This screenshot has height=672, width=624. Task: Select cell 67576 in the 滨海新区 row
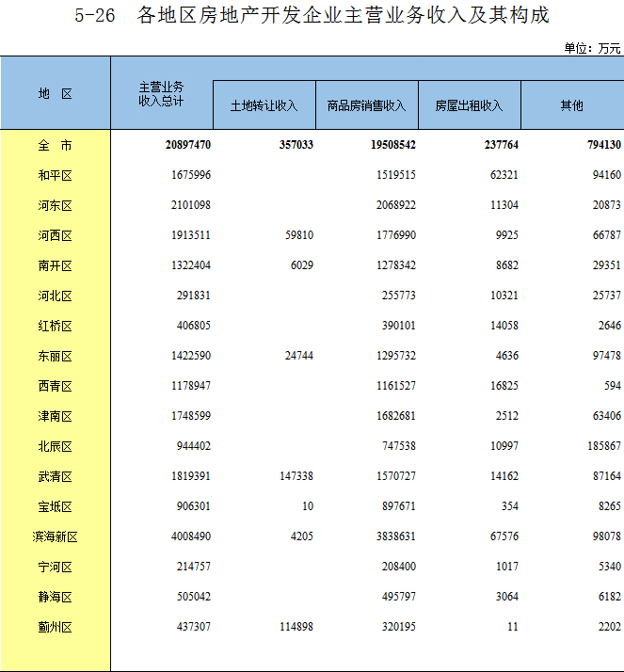[x=504, y=536]
